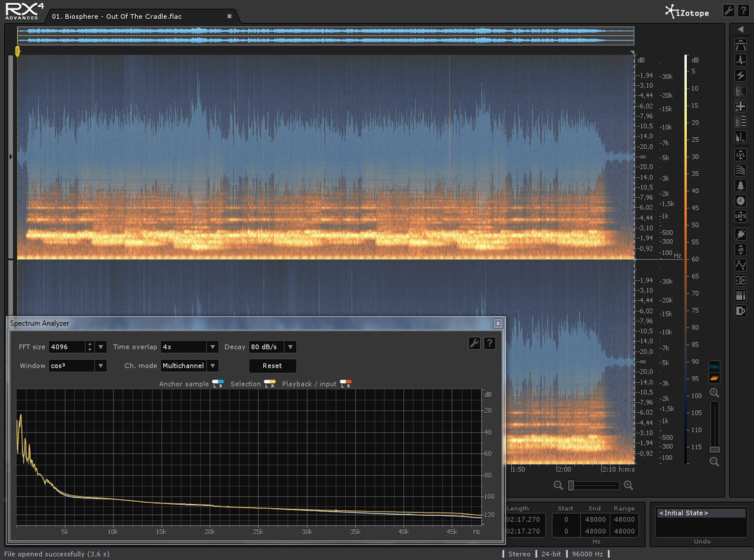Click the yellow playhead marker
Image resolution: width=754 pixels, height=560 pixels.
click(18, 51)
